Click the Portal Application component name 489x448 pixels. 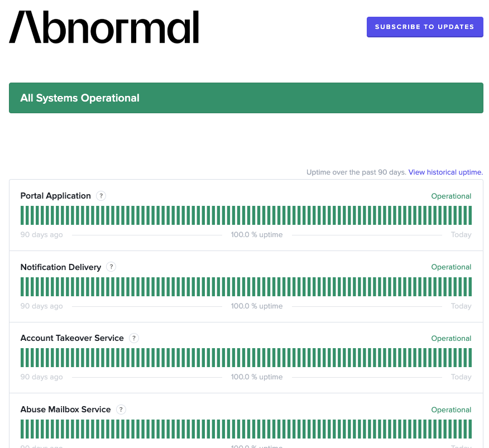(x=55, y=196)
